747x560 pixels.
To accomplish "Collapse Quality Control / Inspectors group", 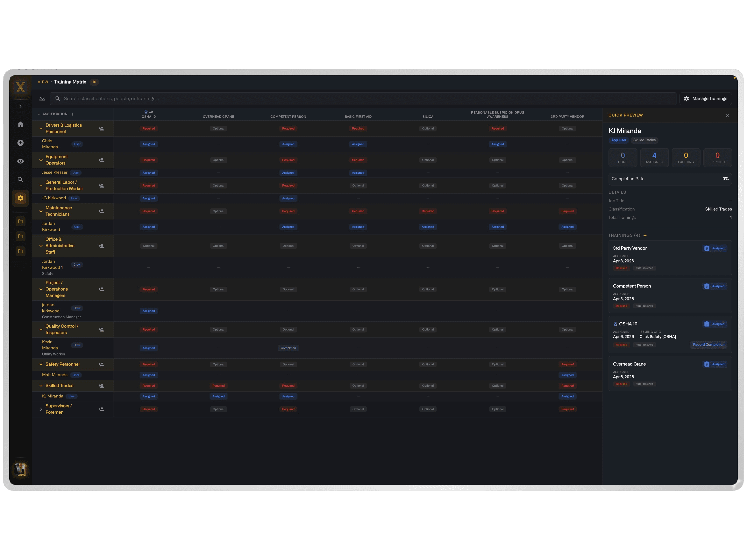I will click(41, 329).
